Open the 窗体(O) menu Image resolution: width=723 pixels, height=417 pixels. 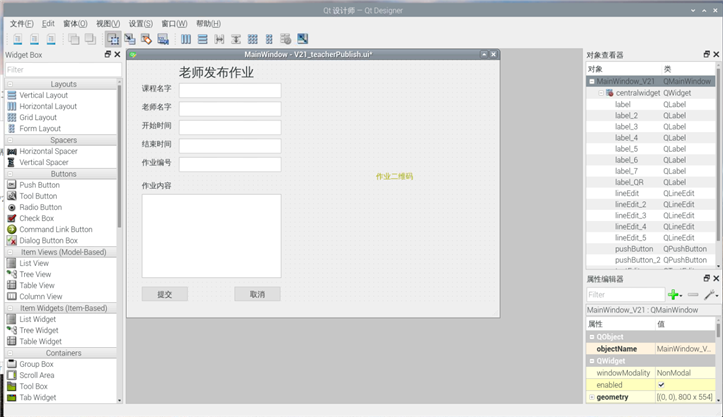[x=75, y=24]
